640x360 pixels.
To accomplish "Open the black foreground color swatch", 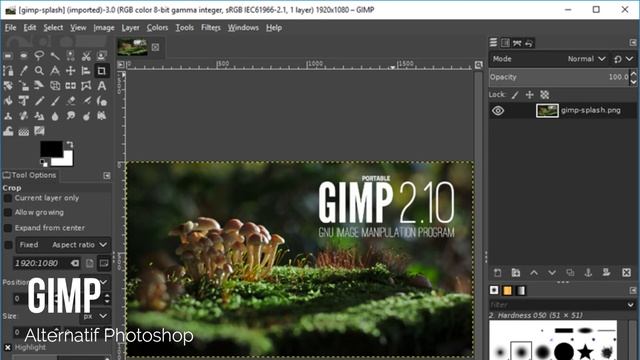I will pos(51,149).
